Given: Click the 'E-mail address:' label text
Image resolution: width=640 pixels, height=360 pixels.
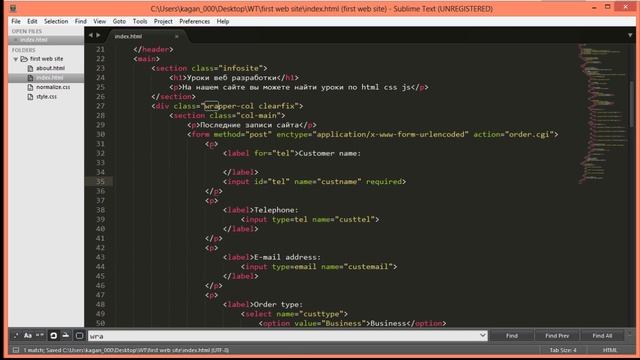Looking at the screenshot, I should (287, 257).
